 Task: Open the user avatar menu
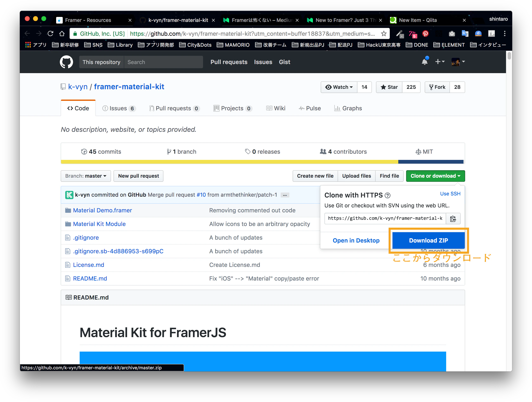coord(458,62)
